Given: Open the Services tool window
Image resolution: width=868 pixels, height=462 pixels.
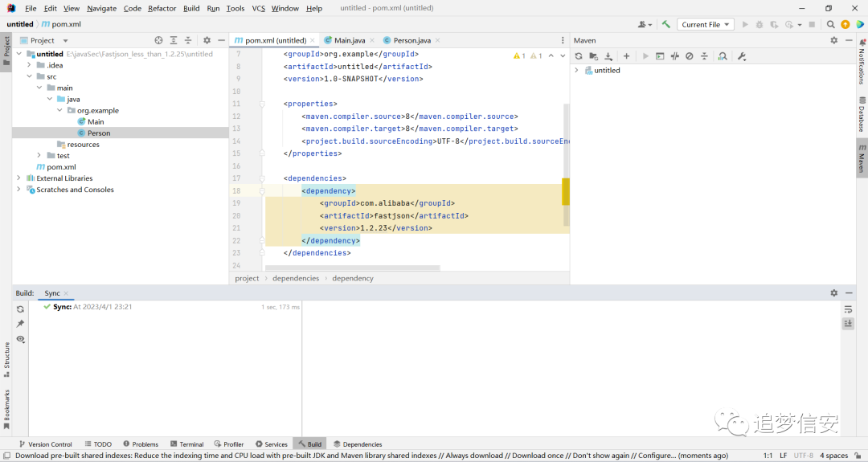Looking at the screenshot, I should tap(272, 444).
